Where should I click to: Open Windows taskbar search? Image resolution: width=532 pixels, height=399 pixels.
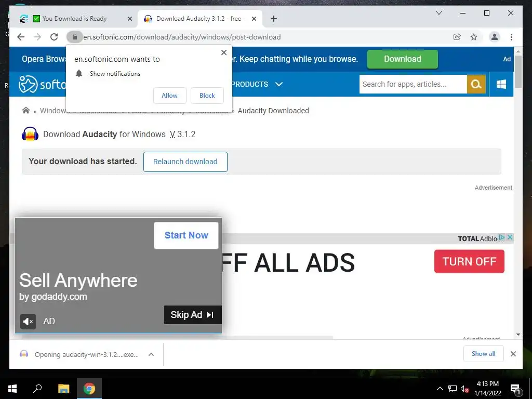click(37, 389)
